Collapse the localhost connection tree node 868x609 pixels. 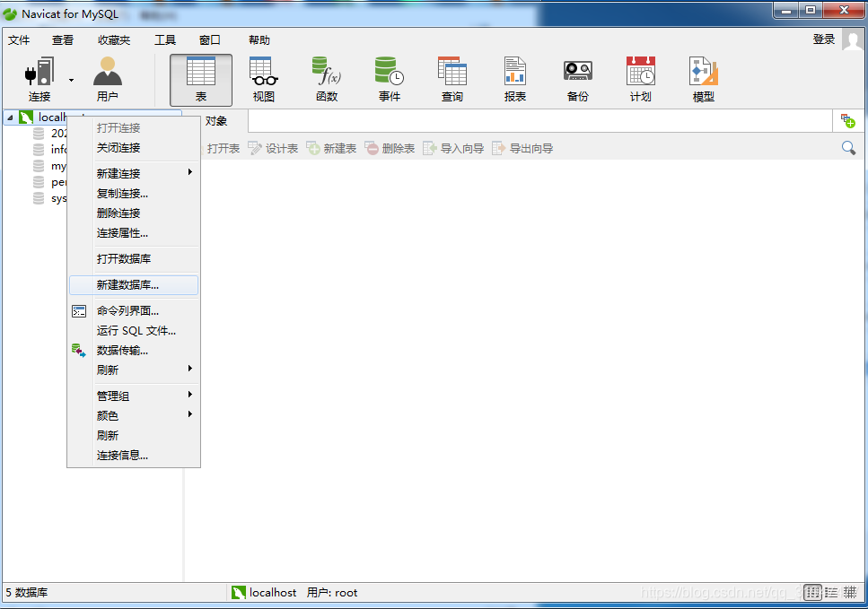[x=10, y=117]
